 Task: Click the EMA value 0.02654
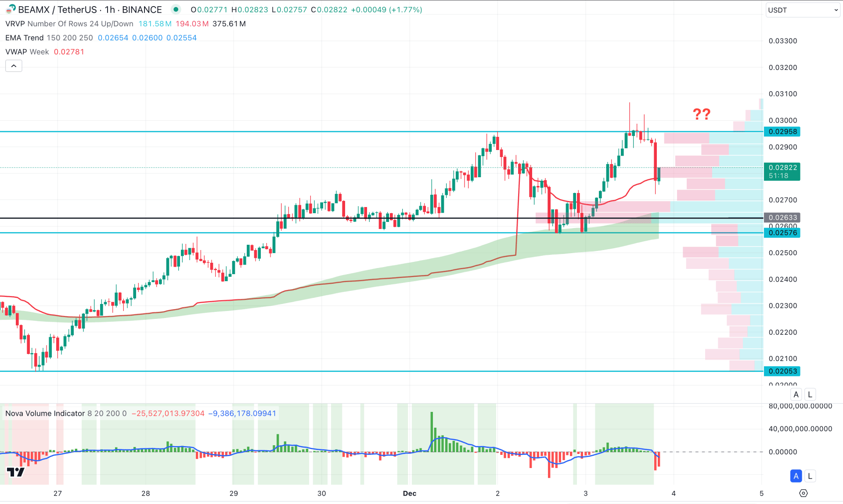[x=113, y=38]
